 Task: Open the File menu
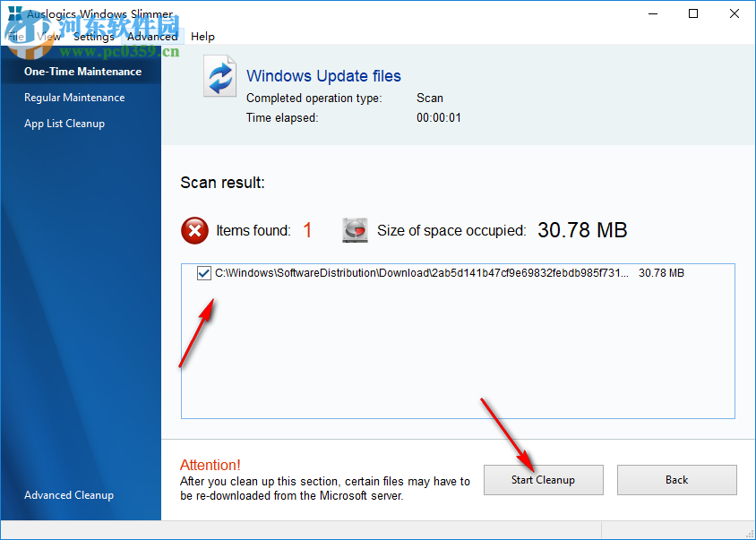pos(15,37)
